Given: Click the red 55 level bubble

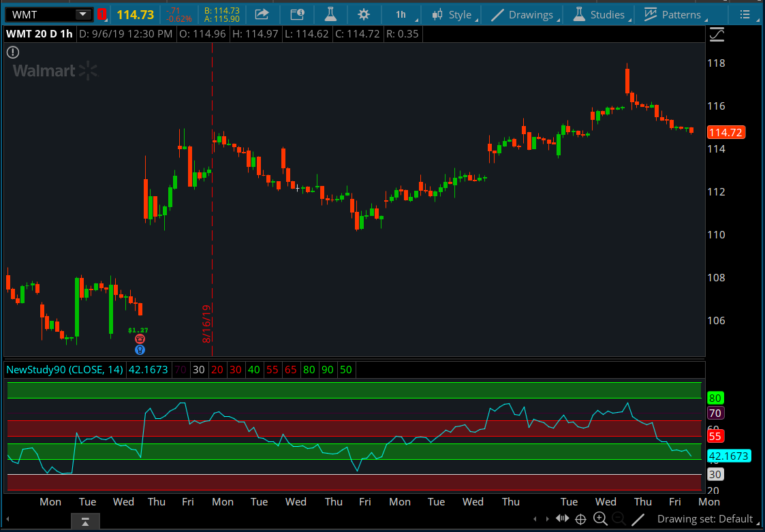Looking at the screenshot, I should tap(715, 437).
